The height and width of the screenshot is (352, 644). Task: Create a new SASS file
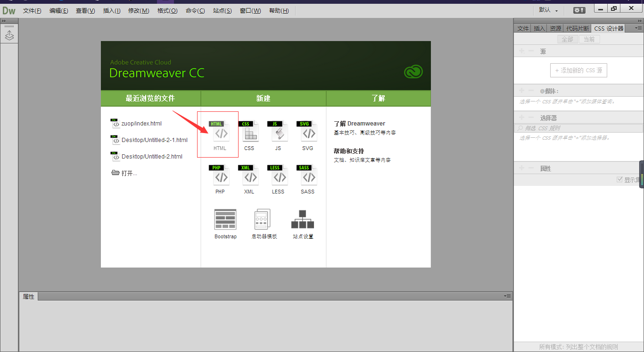point(307,178)
